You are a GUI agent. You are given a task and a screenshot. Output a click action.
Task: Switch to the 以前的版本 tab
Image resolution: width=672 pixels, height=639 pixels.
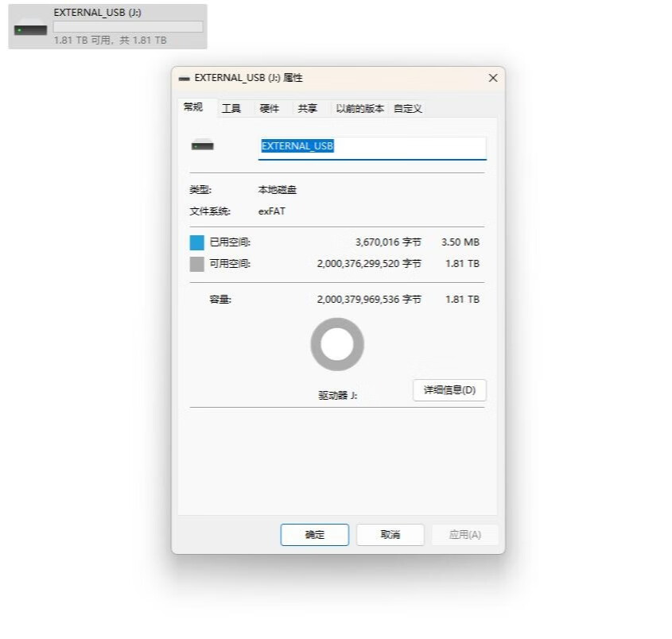coord(360,108)
